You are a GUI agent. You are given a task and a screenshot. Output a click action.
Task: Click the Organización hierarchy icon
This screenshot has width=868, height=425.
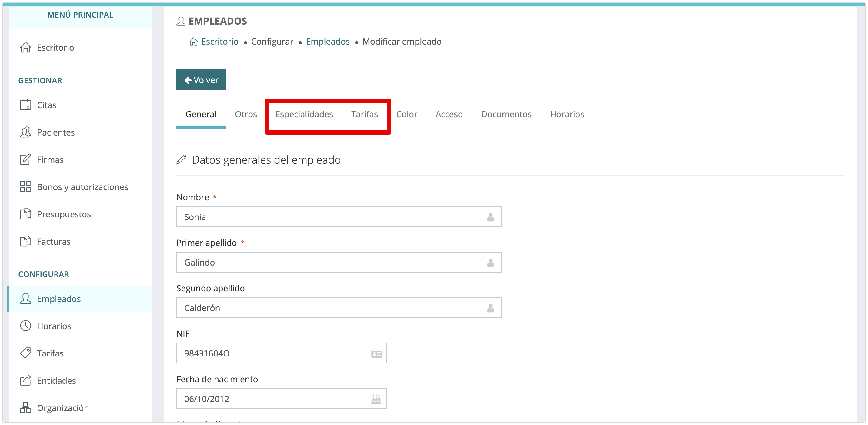click(25, 408)
